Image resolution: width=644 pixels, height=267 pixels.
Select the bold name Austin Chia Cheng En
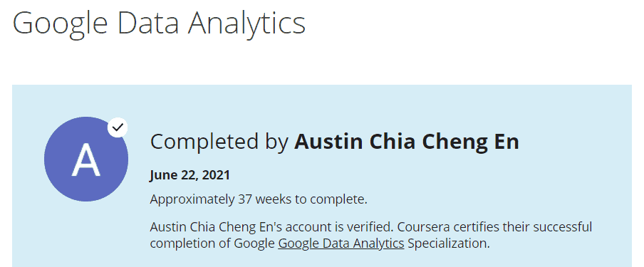407,142
